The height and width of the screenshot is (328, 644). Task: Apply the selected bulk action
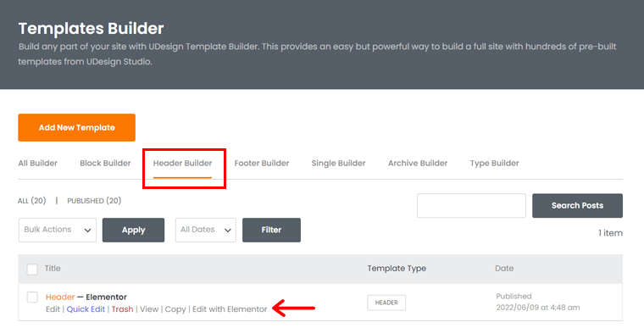pyautogui.click(x=133, y=230)
